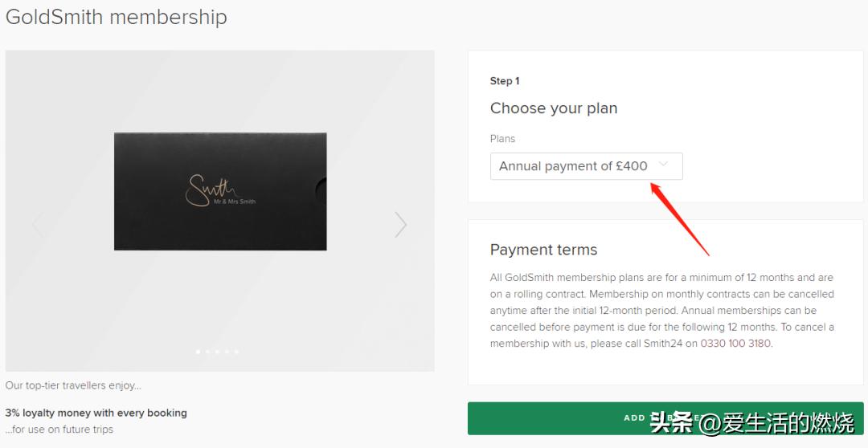Select the third carousel indicator dot
Viewport: 868px width, 448px height.
tap(217, 352)
